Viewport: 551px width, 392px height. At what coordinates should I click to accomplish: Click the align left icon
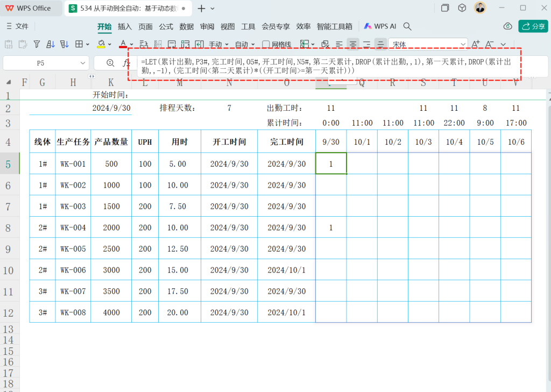pos(339,44)
